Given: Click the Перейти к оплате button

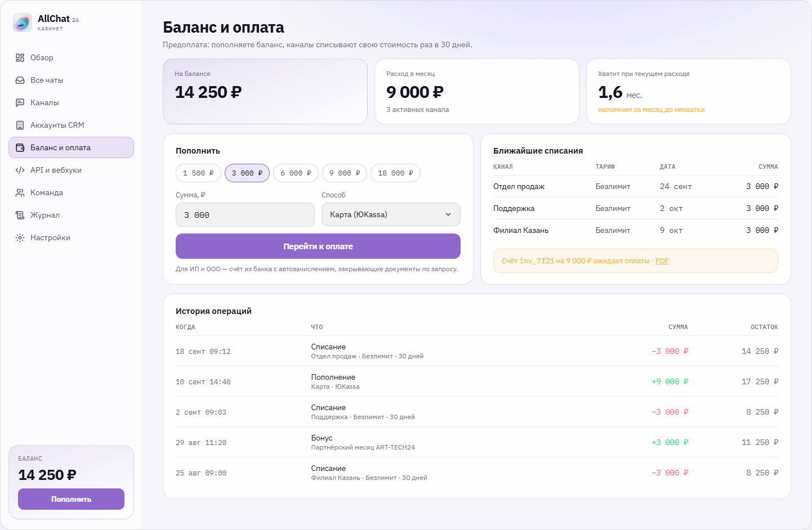Looking at the screenshot, I should [318, 246].
